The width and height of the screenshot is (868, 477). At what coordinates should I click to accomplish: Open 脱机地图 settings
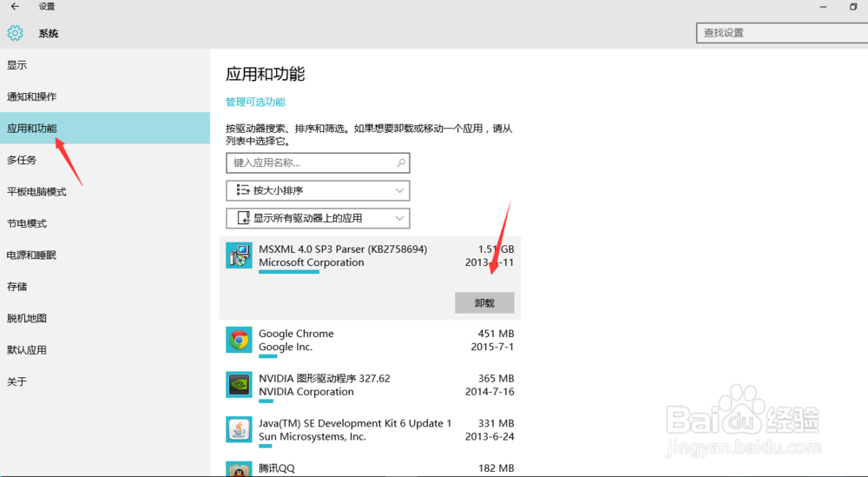105,318
